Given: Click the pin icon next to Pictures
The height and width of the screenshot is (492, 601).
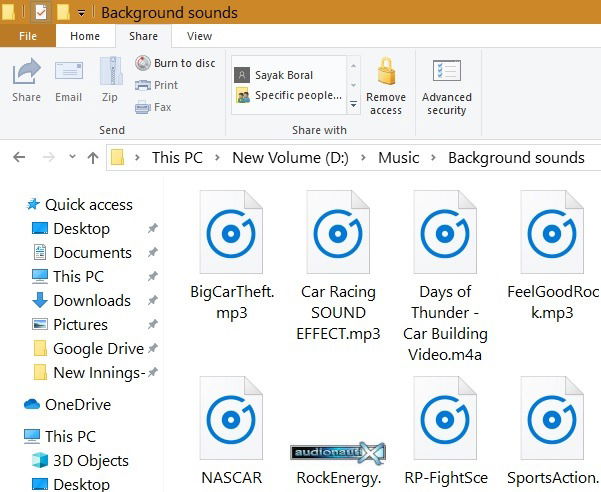Looking at the screenshot, I should pos(153,325).
